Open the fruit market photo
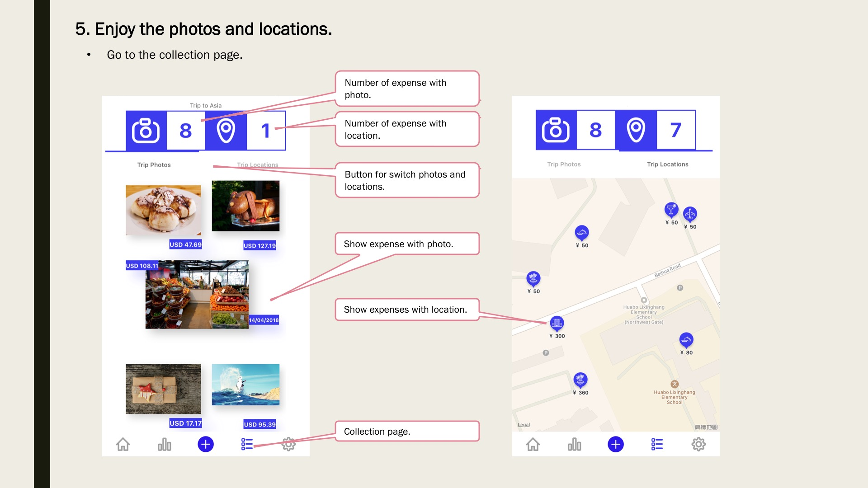The height and width of the screenshot is (488, 868). tap(197, 294)
